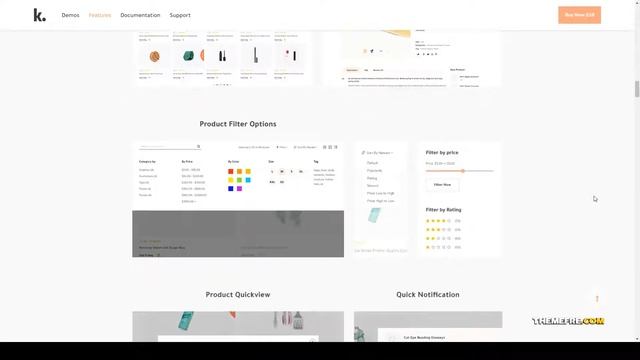The height and width of the screenshot is (360, 640).
Task: Open Sort By Newest dropdown in sort panel
Action: tap(378, 153)
